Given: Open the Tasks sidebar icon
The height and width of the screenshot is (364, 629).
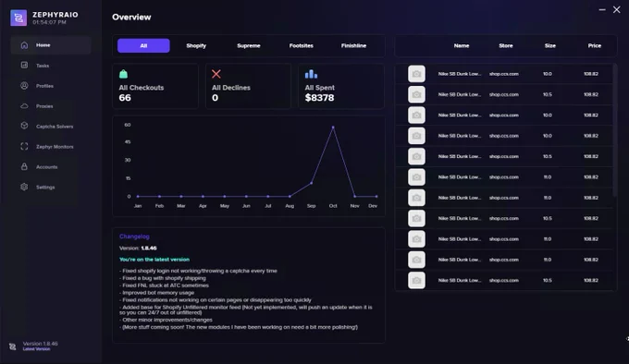Looking at the screenshot, I should [x=24, y=65].
